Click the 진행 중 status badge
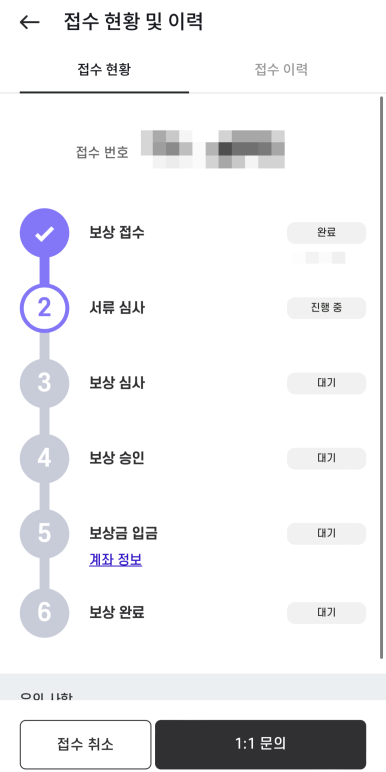386x772 pixels. coord(326,308)
